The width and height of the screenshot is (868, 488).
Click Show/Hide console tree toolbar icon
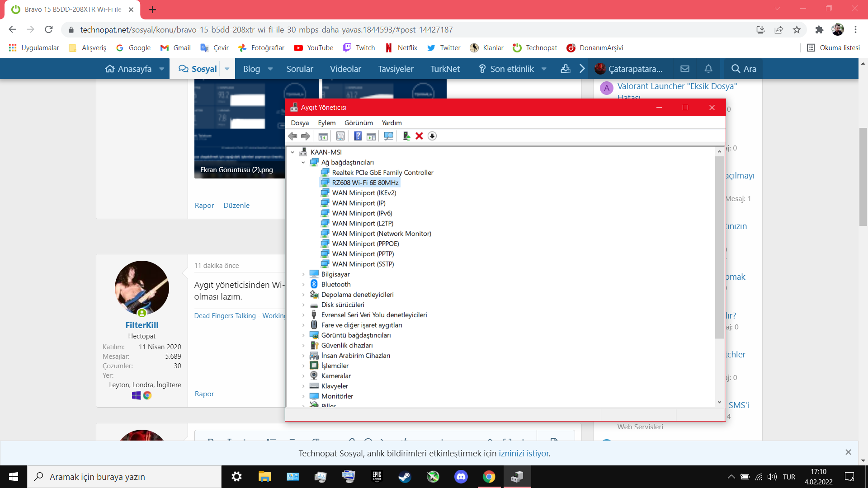(323, 136)
